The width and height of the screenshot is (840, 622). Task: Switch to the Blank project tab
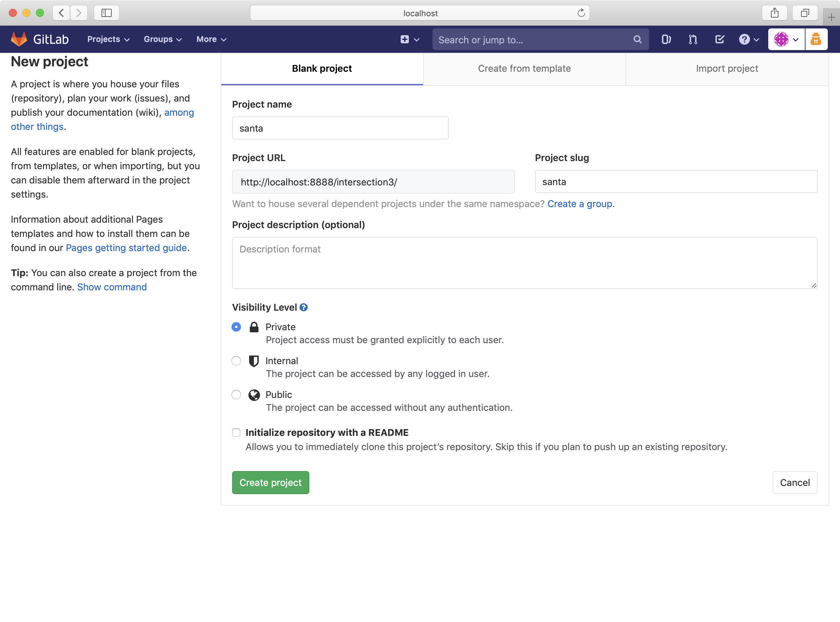[x=322, y=68]
